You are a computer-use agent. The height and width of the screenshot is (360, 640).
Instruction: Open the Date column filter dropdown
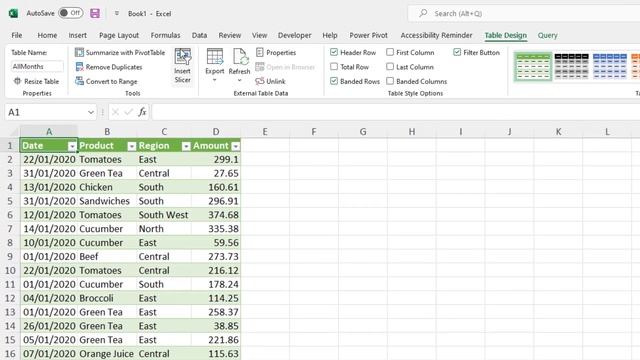point(72,146)
